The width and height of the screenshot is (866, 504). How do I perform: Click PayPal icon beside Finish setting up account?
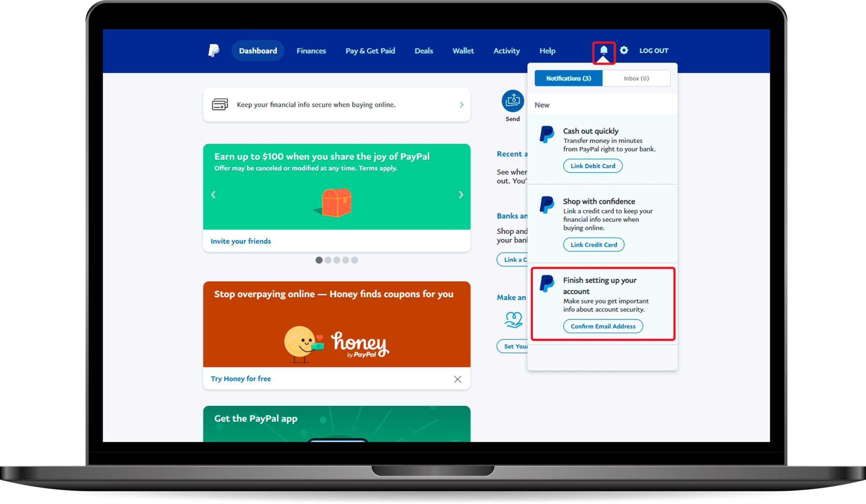pyautogui.click(x=547, y=283)
